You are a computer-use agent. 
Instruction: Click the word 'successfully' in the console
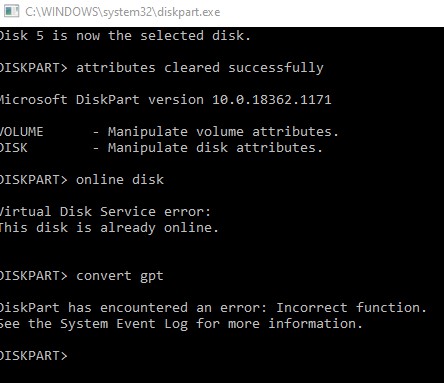coord(276,68)
